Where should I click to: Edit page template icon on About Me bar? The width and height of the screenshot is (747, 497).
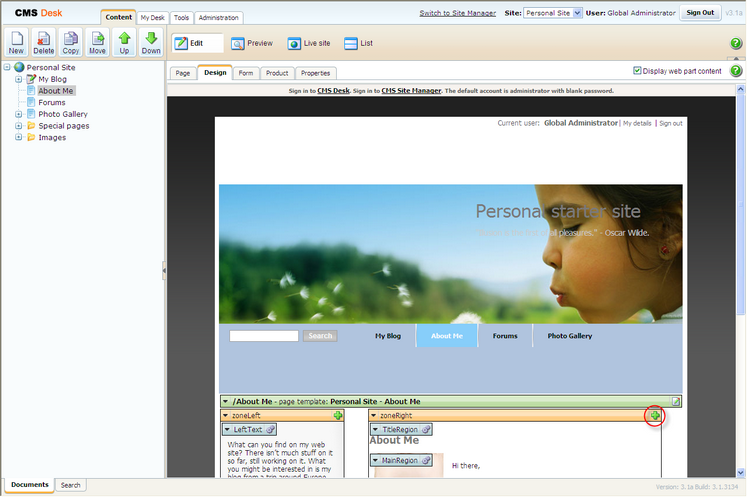(x=676, y=402)
